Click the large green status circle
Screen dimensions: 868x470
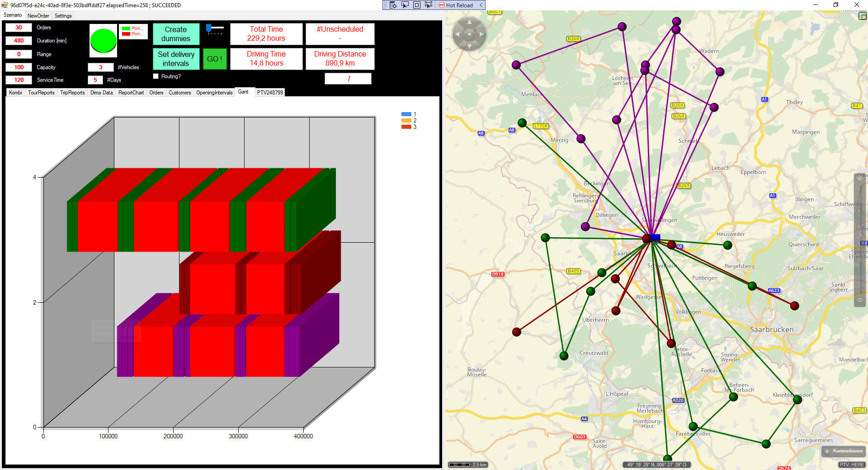[104, 41]
